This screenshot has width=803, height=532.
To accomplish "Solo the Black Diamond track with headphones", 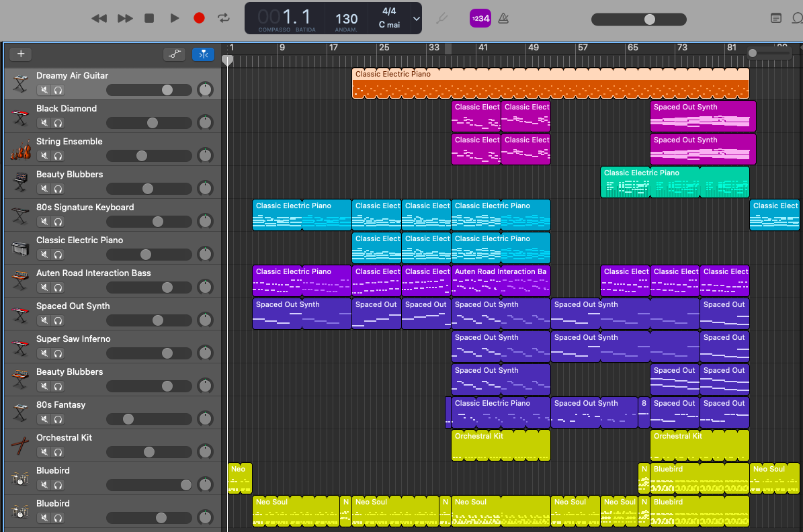I will coord(58,123).
